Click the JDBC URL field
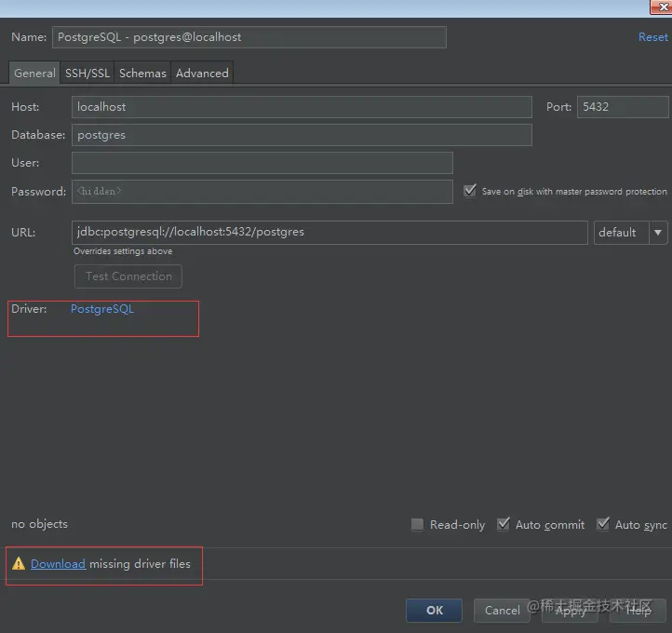 coord(329,233)
